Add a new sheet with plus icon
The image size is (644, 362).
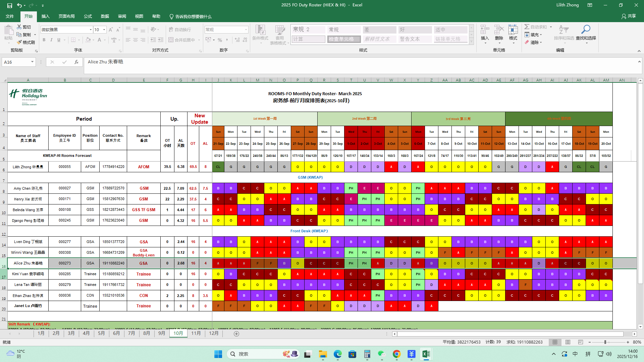pos(236,334)
